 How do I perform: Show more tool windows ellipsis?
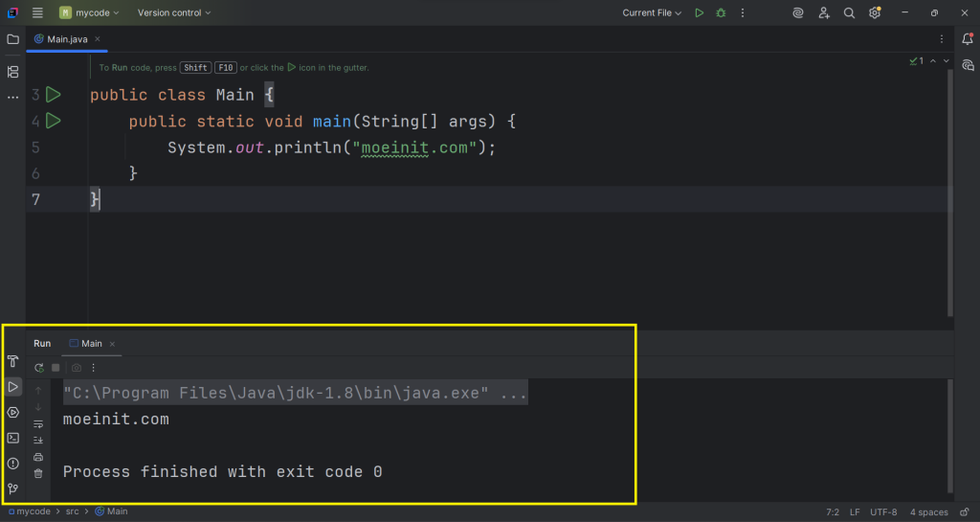[x=12, y=98]
